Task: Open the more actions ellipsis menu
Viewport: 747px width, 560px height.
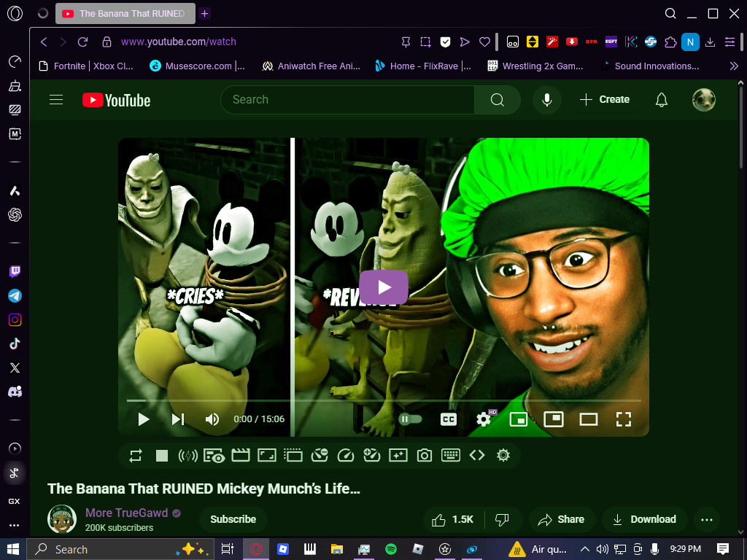Action: click(x=706, y=519)
